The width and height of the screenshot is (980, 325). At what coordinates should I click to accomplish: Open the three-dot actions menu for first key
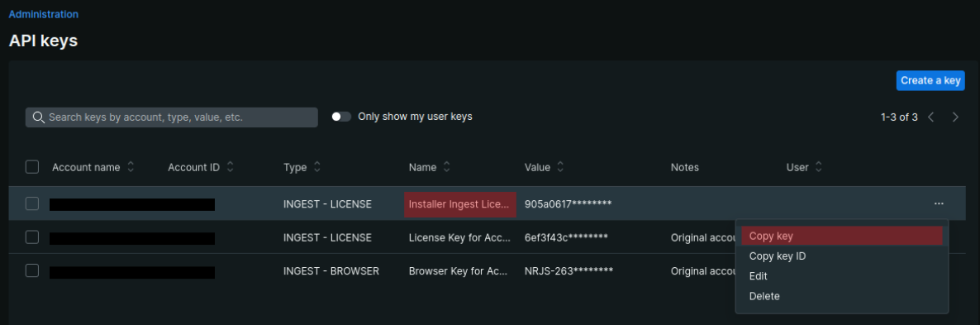pos(938,203)
